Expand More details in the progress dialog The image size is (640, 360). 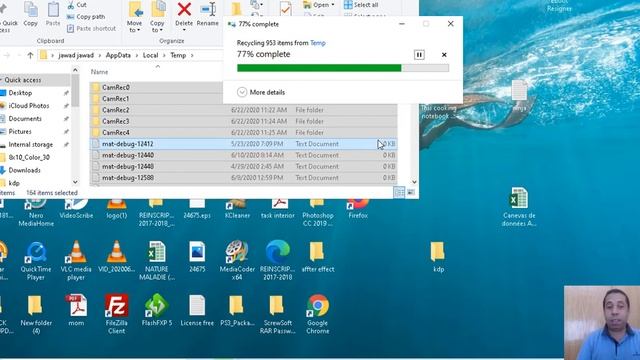click(x=261, y=92)
